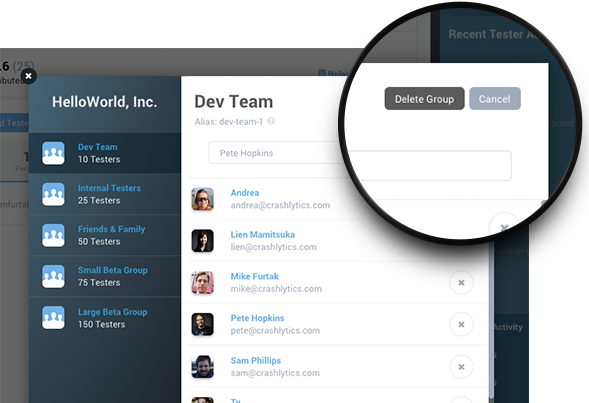Remove Mike Furtak from the group

point(461,282)
